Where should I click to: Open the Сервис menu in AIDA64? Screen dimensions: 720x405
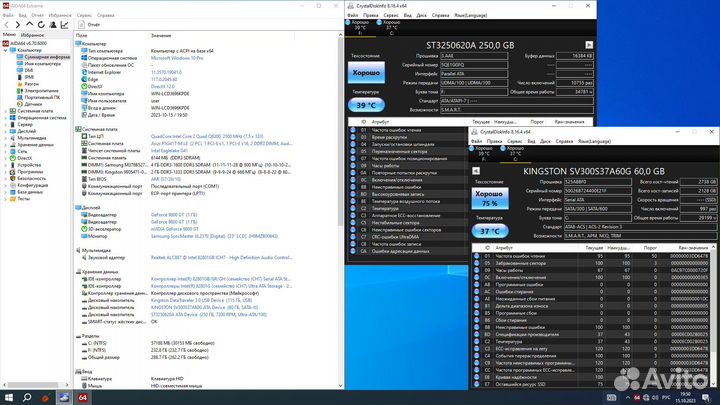tap(84, 15)
